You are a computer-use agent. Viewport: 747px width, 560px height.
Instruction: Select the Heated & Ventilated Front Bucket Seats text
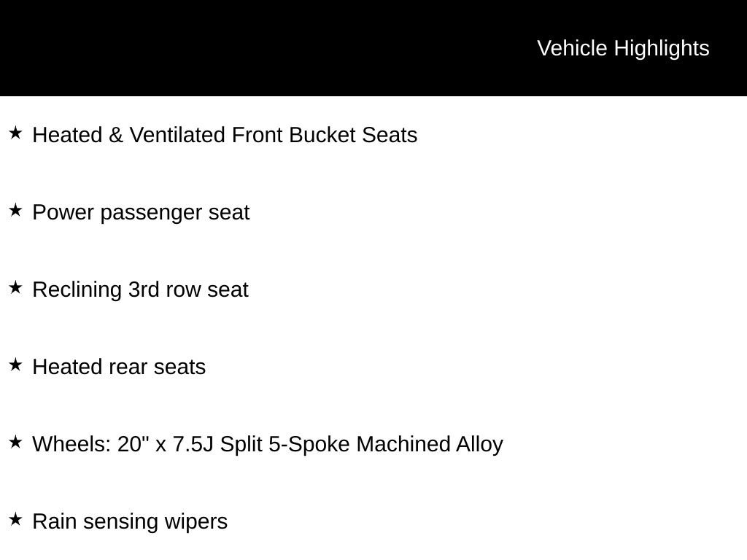coord(225,135)
